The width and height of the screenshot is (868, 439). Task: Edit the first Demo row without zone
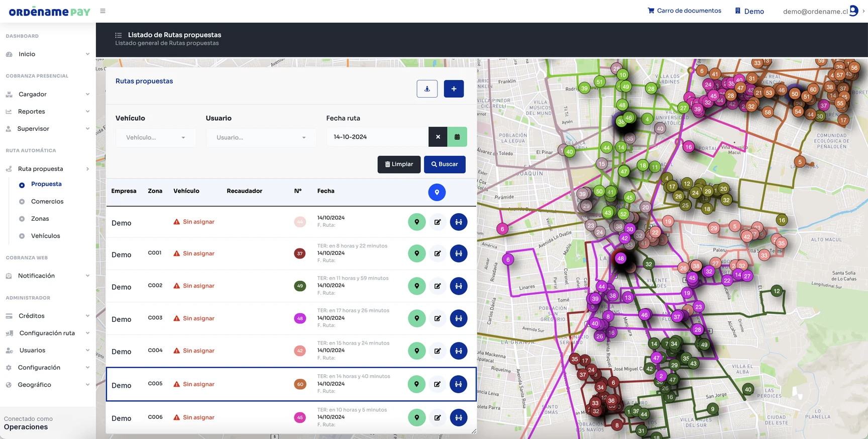pos(438,222)
